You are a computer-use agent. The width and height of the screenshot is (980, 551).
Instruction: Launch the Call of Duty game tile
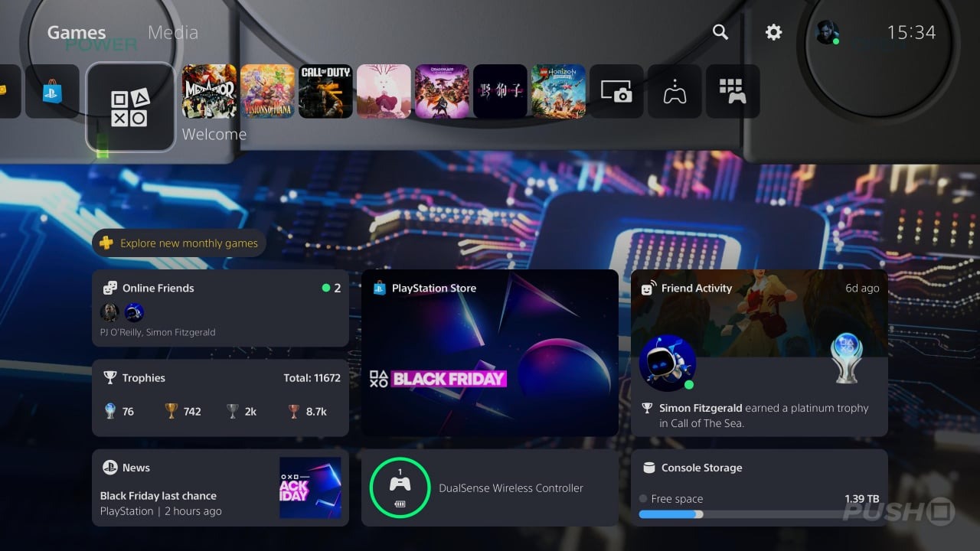pyautogui.click(x=325, y=91)
